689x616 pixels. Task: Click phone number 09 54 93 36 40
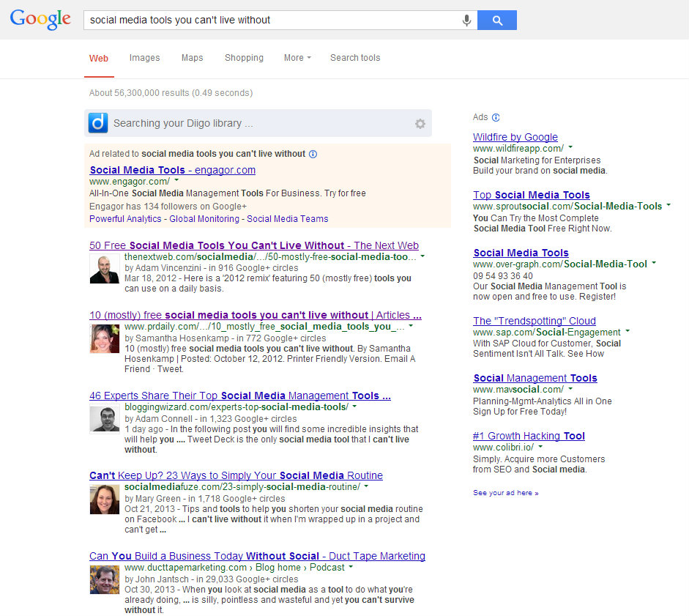tap(503, 275)
